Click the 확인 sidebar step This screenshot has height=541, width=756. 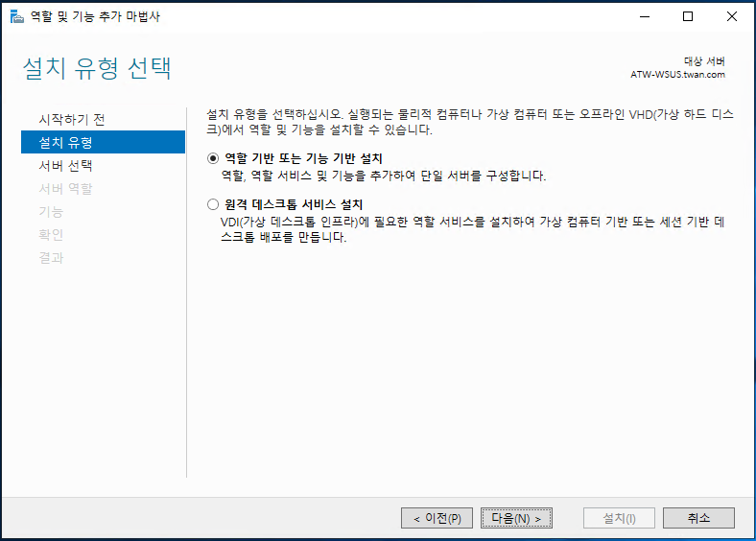point(51,235)
